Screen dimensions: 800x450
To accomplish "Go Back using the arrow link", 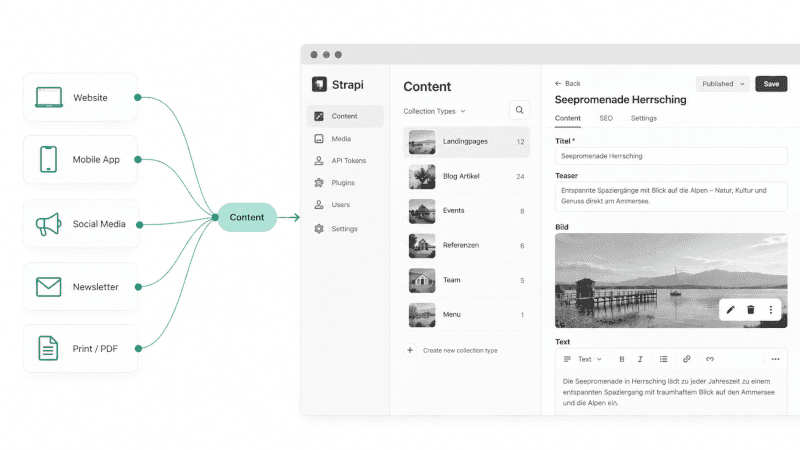I will point(567,83).
